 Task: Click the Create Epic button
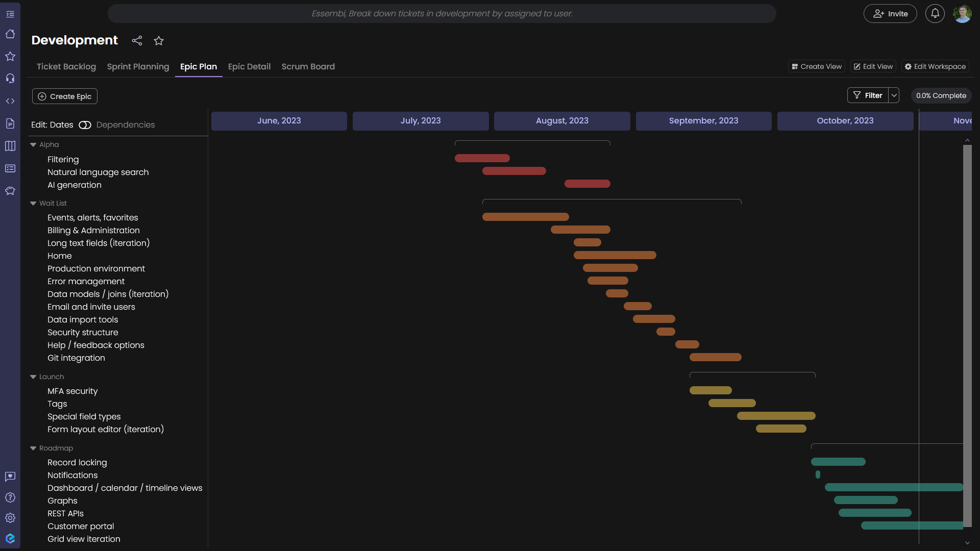(65, 96)
